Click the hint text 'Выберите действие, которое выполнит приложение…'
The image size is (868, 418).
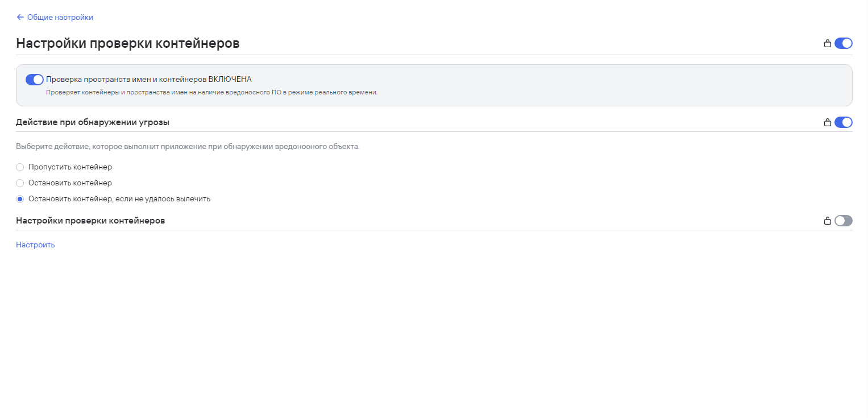[x=188, y=147]
